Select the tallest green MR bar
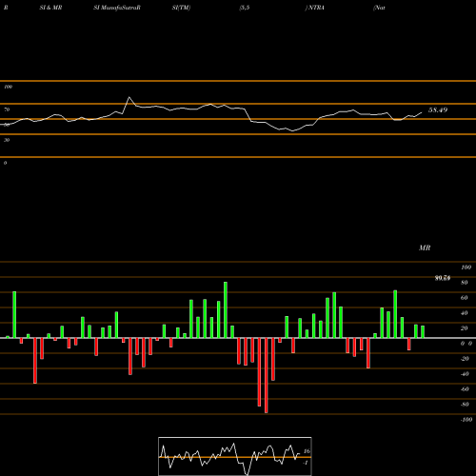 tap(226, 309)
